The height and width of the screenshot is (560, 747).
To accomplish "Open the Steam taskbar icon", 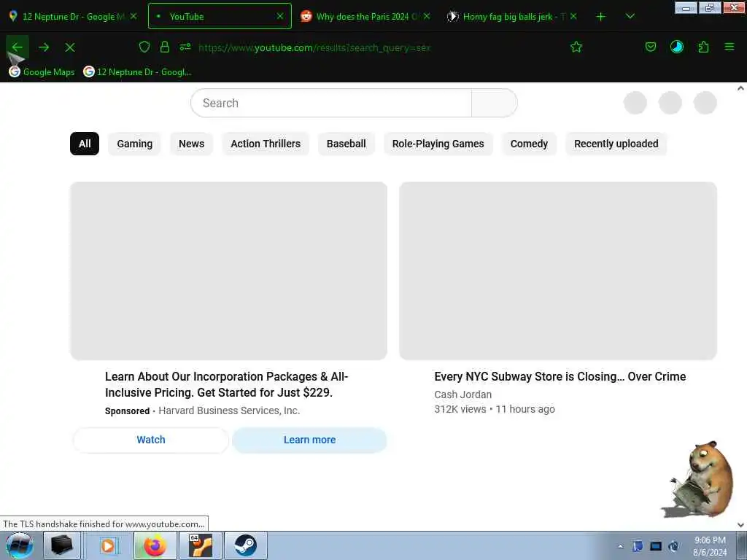I will (245, 545).
